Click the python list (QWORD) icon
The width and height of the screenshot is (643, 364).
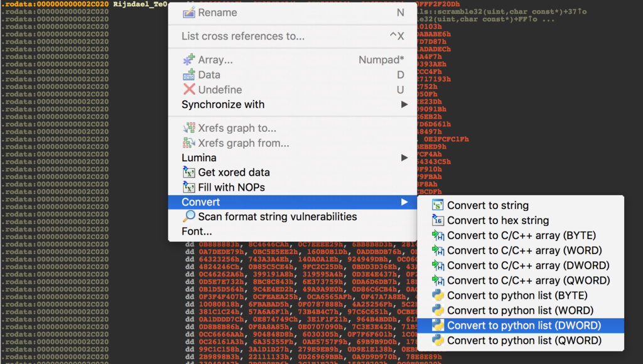tap(438, 340)
